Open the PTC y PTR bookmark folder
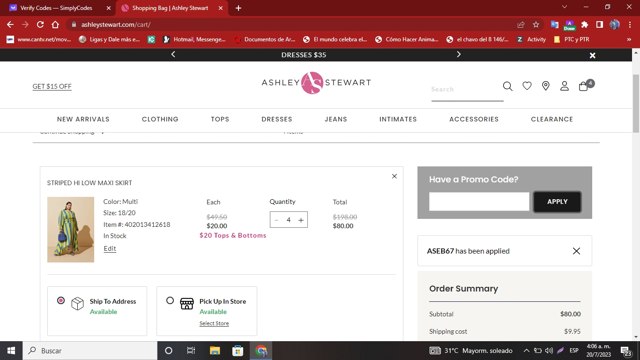The image size is (640, 360). tap(571, 39)
